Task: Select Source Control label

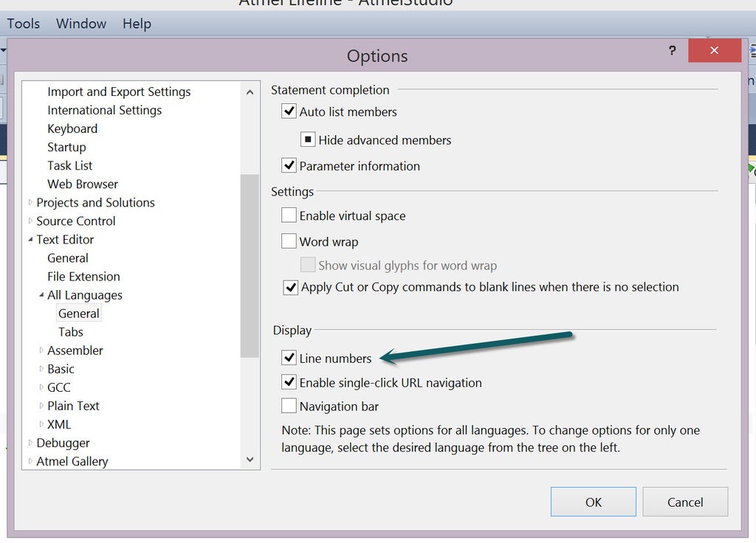Action: click(x=76, y=221)
